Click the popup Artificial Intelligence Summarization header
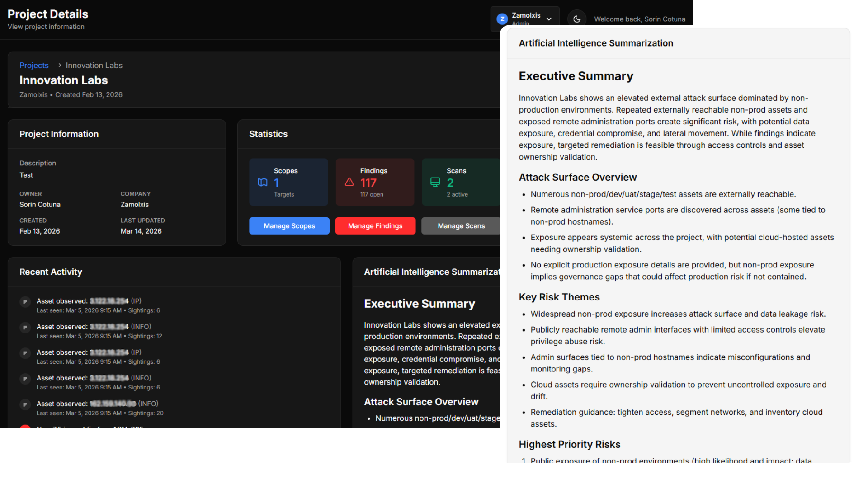The width and height of the screenshot is (868, 488). 596,43
